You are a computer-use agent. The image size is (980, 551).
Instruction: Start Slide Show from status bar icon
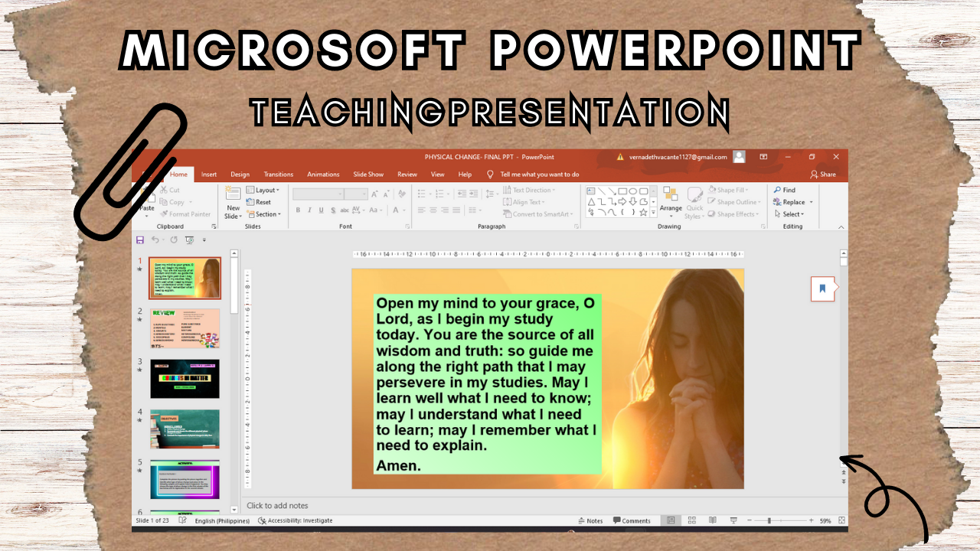pos(733,520)
